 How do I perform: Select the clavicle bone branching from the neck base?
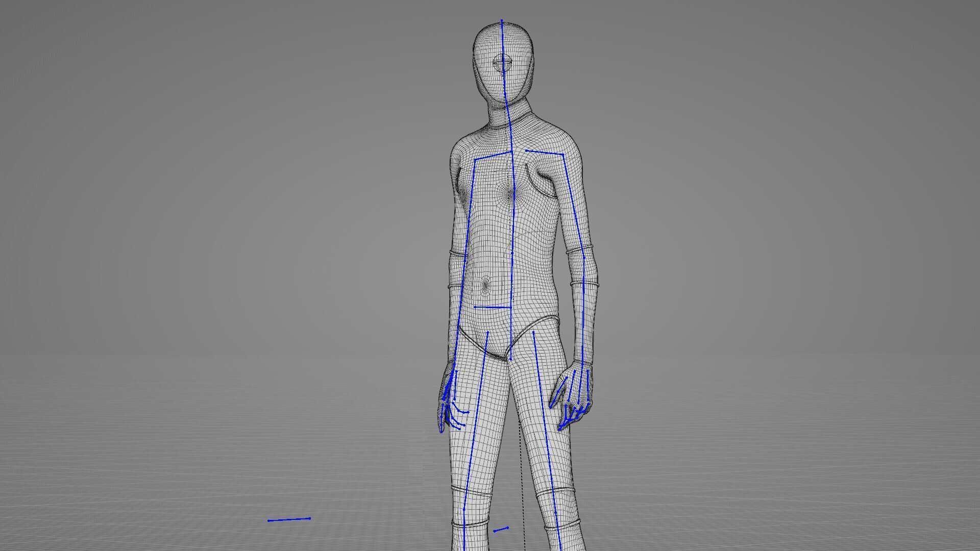[493, 155]
